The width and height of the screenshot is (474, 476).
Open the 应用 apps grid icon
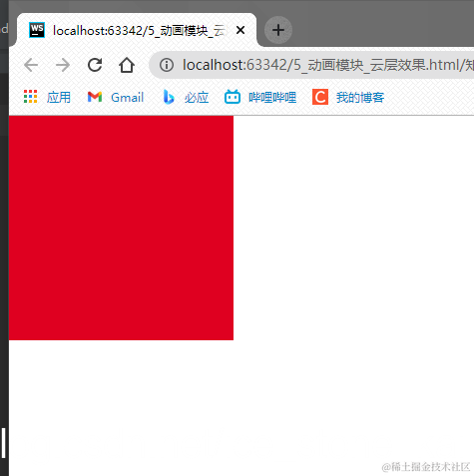point(30,97)
